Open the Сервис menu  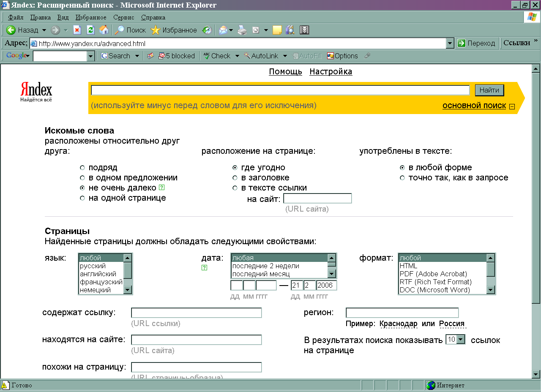123,17
